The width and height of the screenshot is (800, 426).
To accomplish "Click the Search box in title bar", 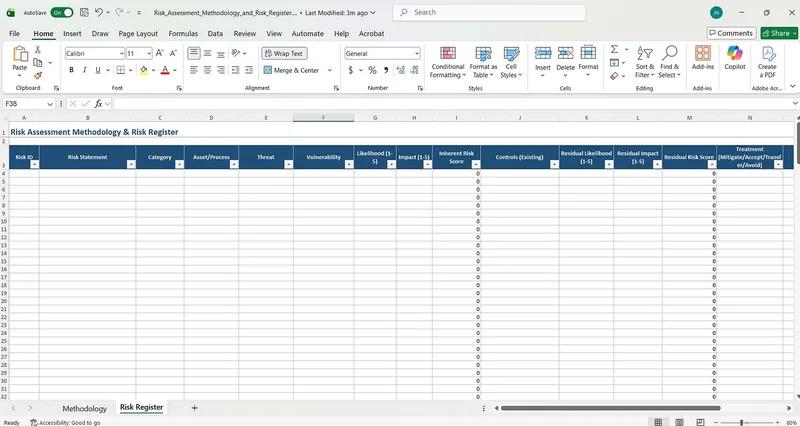I will coord(489,12).
